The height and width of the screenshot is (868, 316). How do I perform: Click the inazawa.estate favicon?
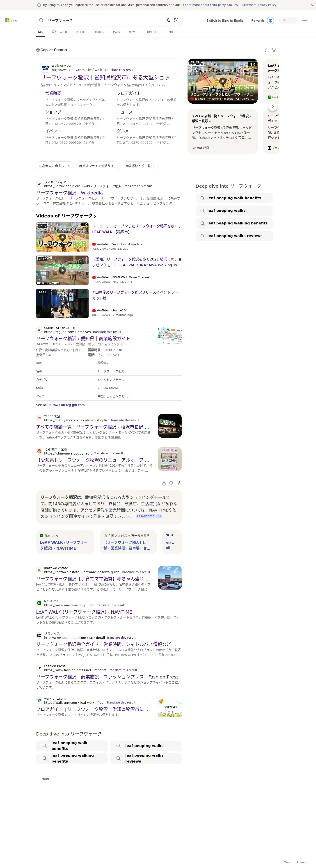(x=39, y=570)
